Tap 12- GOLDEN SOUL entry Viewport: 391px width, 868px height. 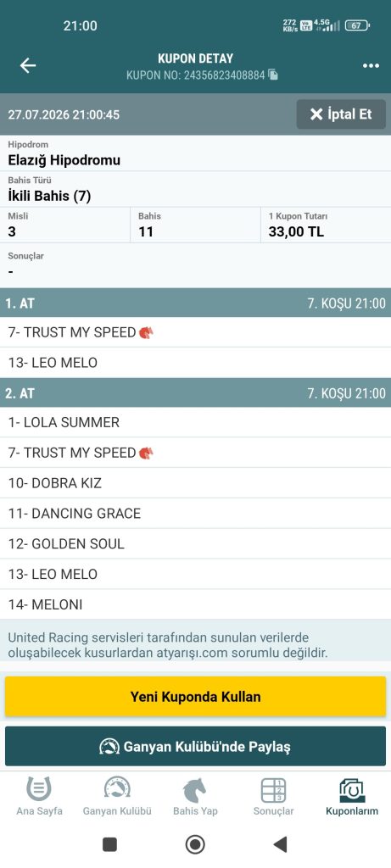point(195,543)
